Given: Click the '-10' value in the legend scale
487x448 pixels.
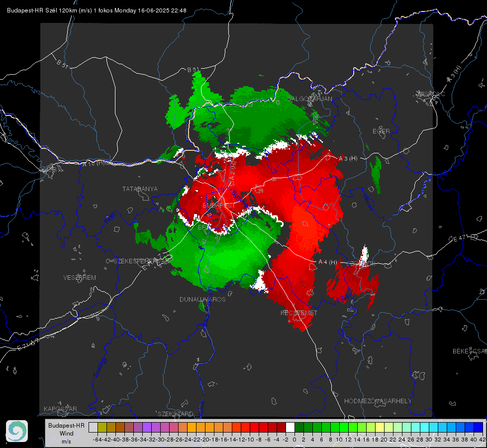Looking at the screenshot, I should (250, 440).
